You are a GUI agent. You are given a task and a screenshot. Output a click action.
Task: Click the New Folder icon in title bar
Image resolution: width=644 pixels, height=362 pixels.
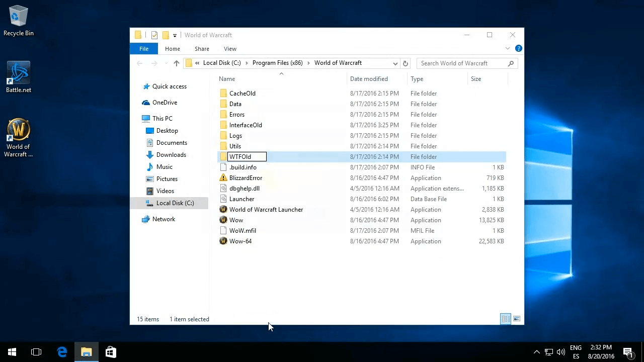[166, 35]
